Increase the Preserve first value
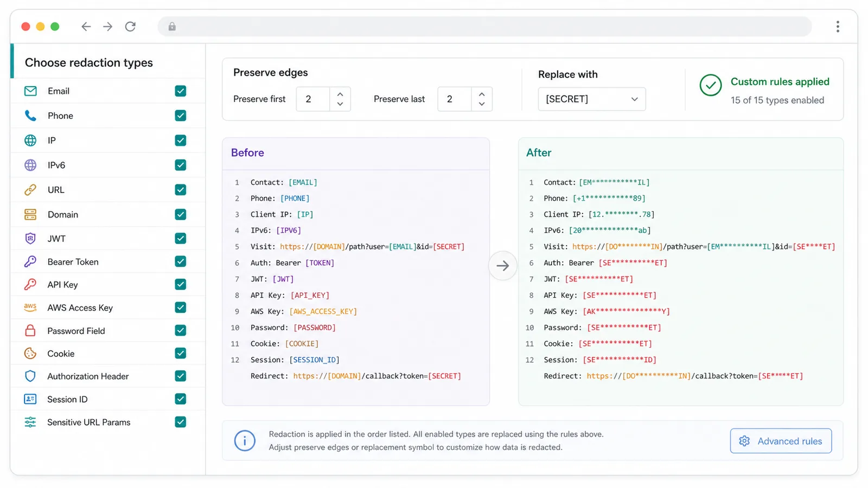Screen dimensions: 868x488 (340, 94)
